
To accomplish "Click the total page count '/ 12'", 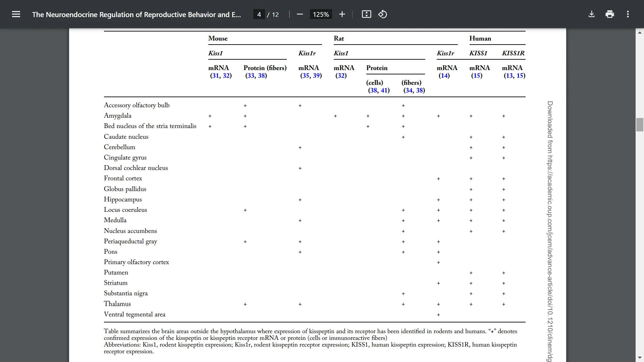I will (x=273, y=14).
